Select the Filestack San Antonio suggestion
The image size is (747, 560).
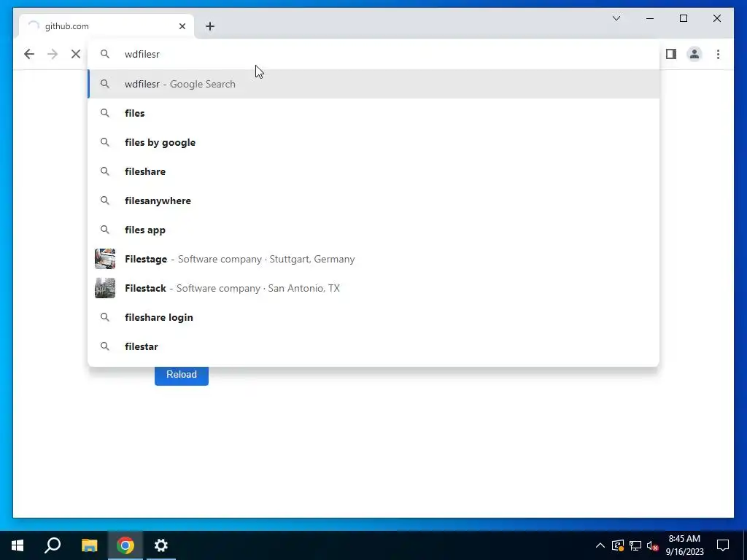pyautogui.click(x=373, y=288)
